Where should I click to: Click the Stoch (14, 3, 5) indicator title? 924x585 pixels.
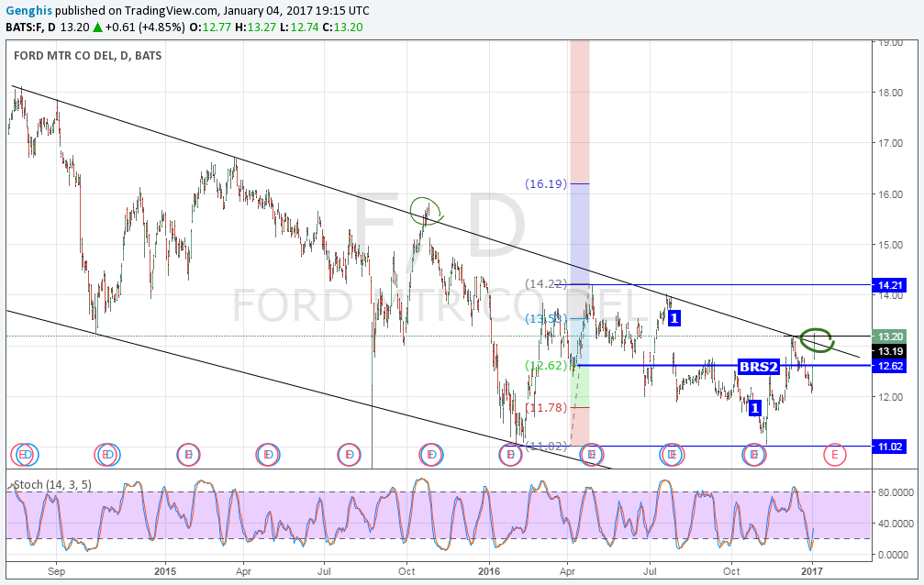[x=52, y=485]
